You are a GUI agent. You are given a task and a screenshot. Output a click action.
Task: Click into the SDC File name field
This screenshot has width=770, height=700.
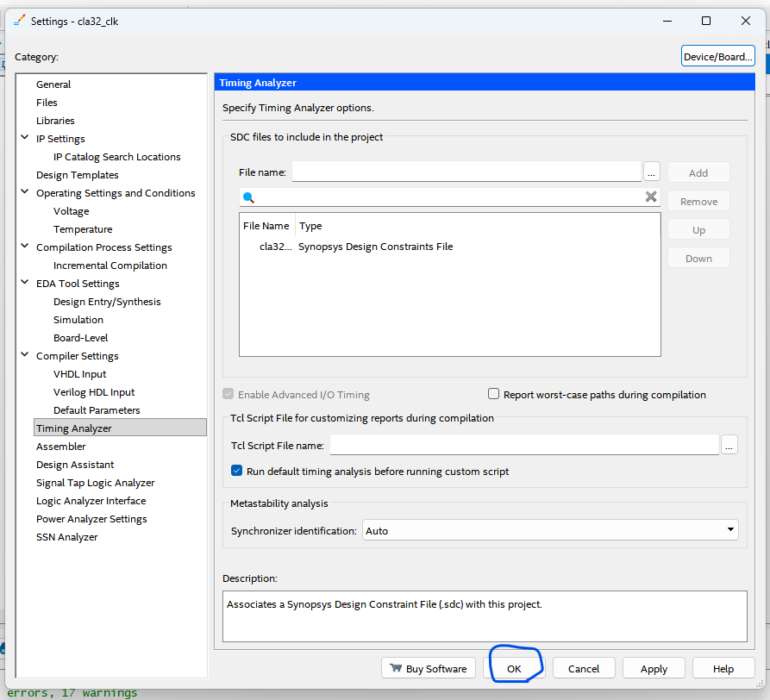coord(466,172)
